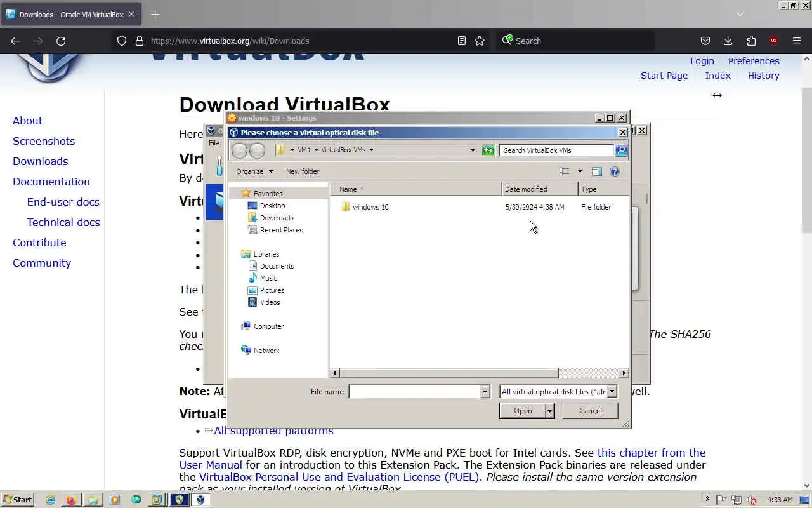The height and width of the screenshot is (508, 812).
Task: Cancel the file chooser dialog
Action: click(x=591, y=411)
